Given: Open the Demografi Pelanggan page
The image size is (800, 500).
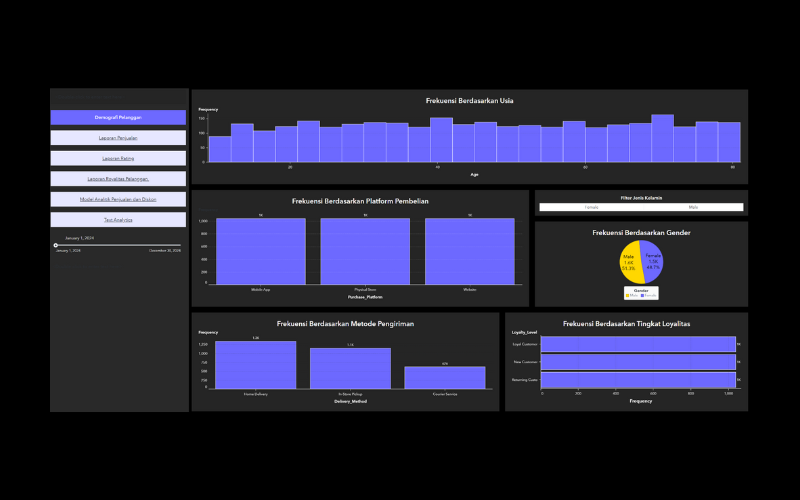Looking at the screenshot, I should tap(118, 117).
